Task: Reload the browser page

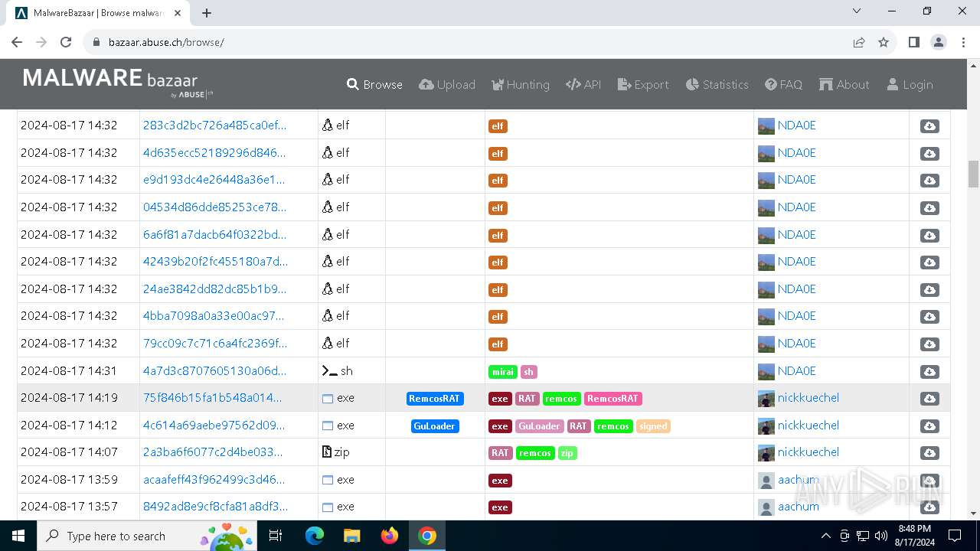Action: pyautogui.click(x=66, y=42)
